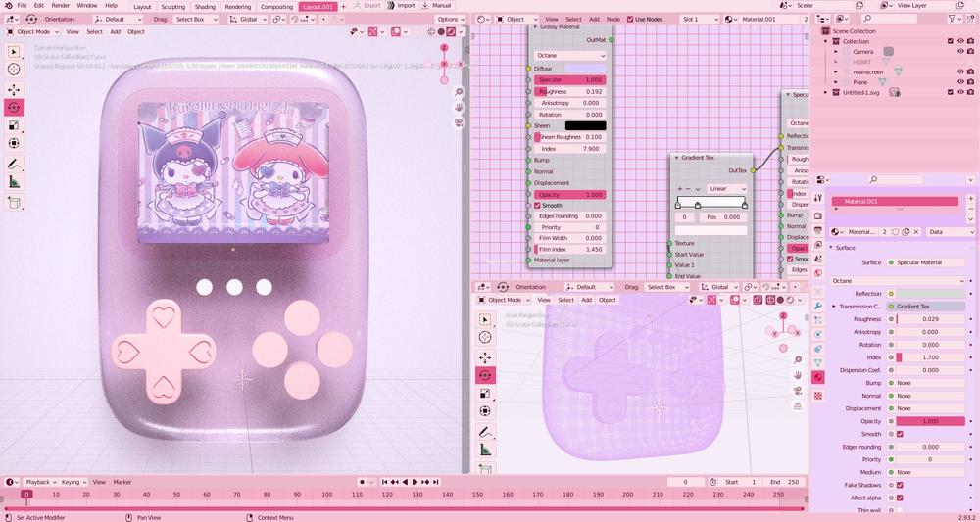Image resolution: width=980 pixels, height=522 pixels.
Task: Expand the Transmission C... property
Action: coord(833,307)
